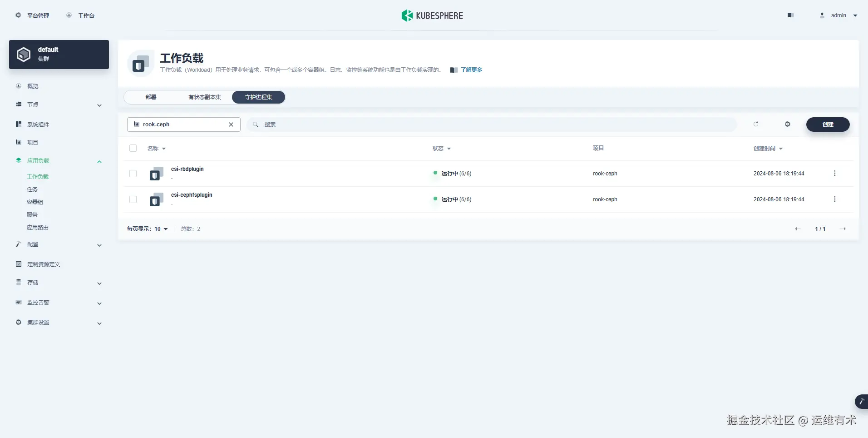Screen dimensions: 868x438
Task: Click the 应用负载 layers icon
Action: [19, 160]
